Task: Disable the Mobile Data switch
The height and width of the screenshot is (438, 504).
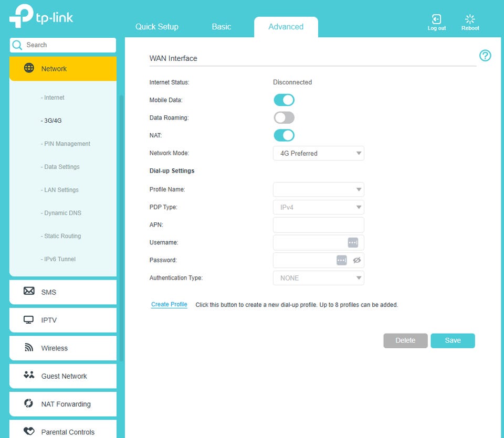Action: coord(284,100)
